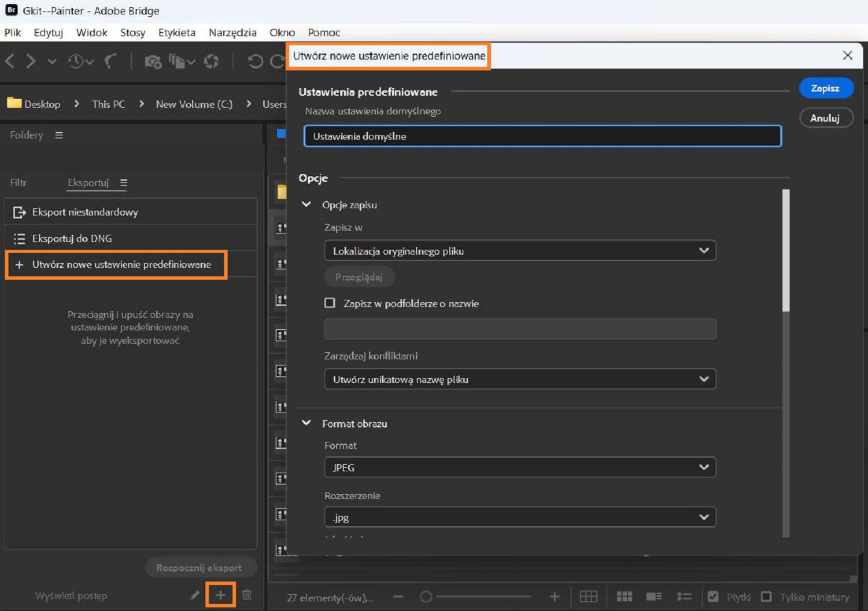The height and width of the screenshot is (611, 868).
Task: Click the get photos from camera icon
Action: click(x=153, y=61)
